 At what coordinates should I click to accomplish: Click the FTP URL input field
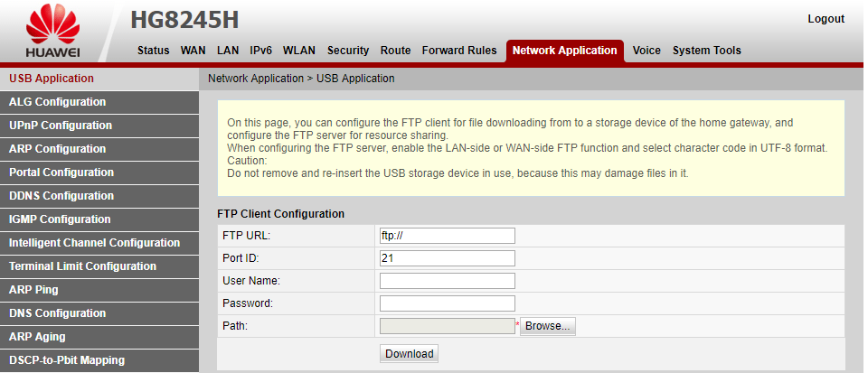pyautogui.click(x=448, y=236)
